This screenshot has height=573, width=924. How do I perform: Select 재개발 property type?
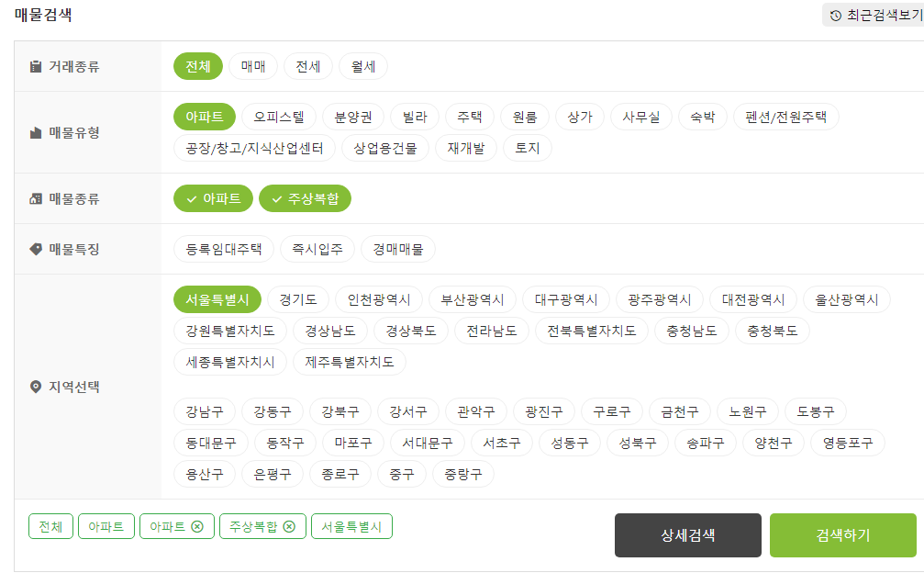pyautogui.click(x=466, y=148)
